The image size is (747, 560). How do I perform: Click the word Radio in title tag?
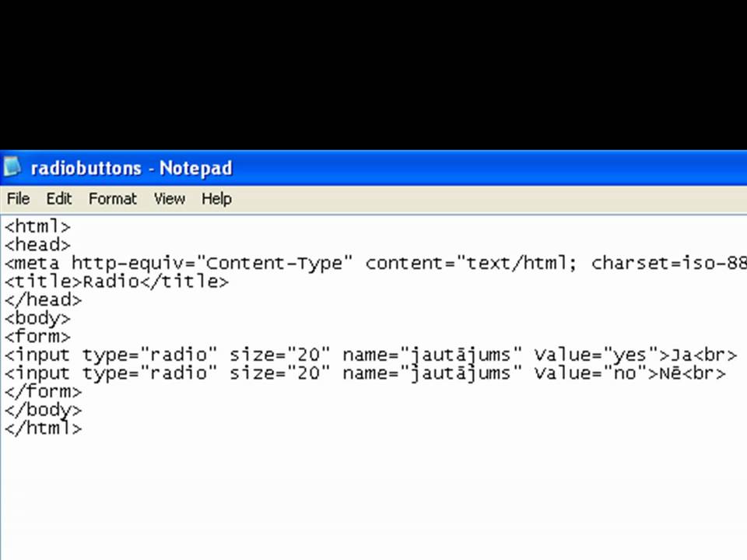point(110,282)
